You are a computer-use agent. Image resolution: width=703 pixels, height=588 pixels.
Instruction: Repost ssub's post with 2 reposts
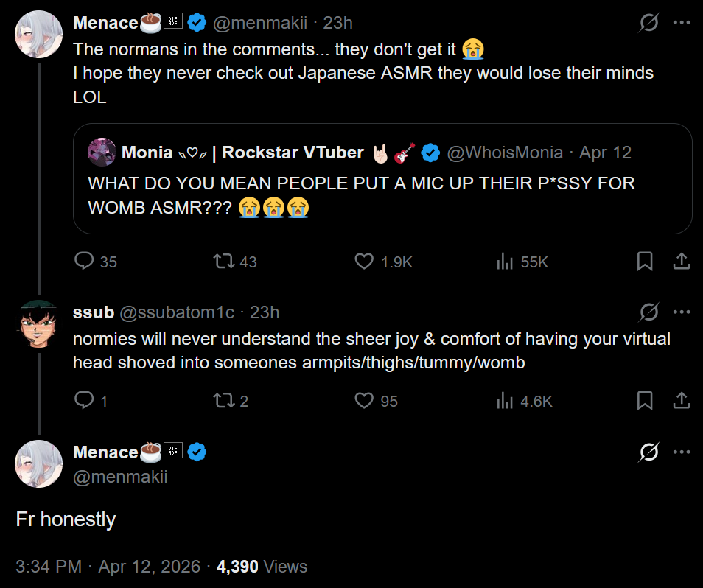coord(222,401)
